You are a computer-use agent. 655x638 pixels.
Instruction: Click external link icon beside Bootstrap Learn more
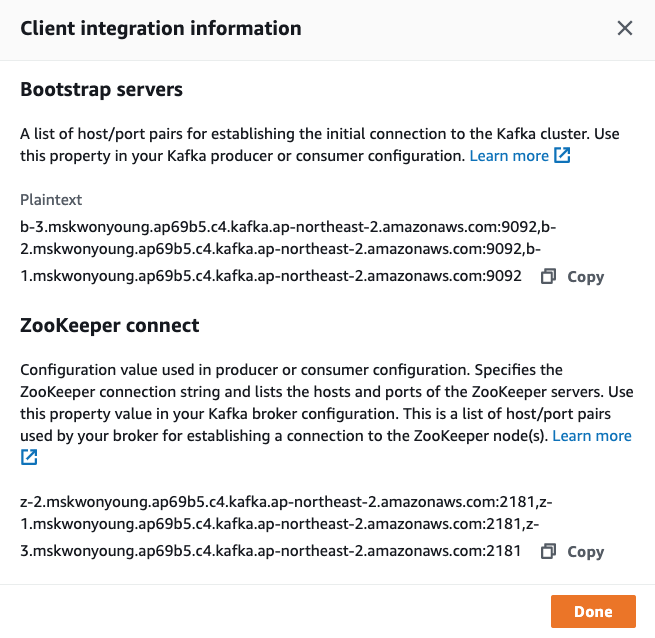click(562, 155)
